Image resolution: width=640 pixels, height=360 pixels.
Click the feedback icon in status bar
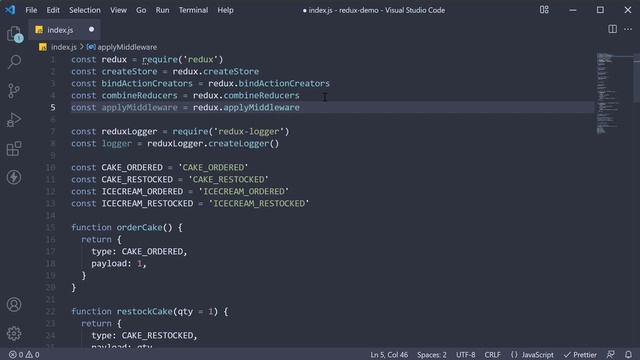[x=611, y=354]
